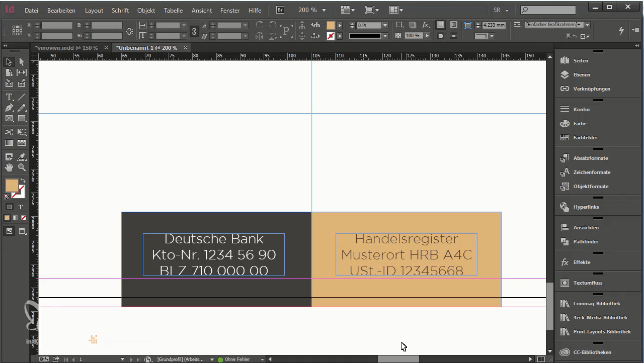Select the Eyedropper tool

(22, 157)
